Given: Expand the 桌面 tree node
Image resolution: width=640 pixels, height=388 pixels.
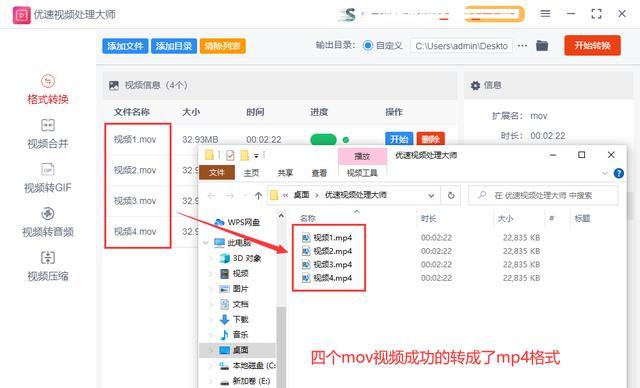Looking at the screenshot, I should coord(211,350).
